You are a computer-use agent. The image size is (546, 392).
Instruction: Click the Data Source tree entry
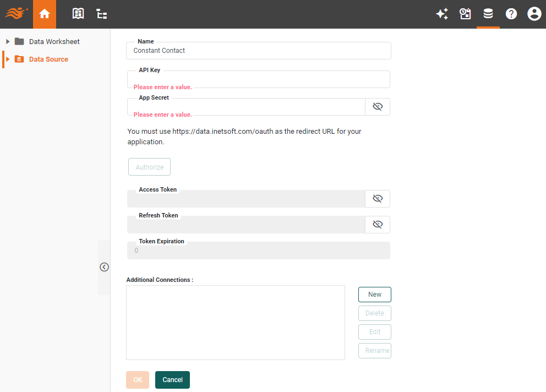[48, 59]
